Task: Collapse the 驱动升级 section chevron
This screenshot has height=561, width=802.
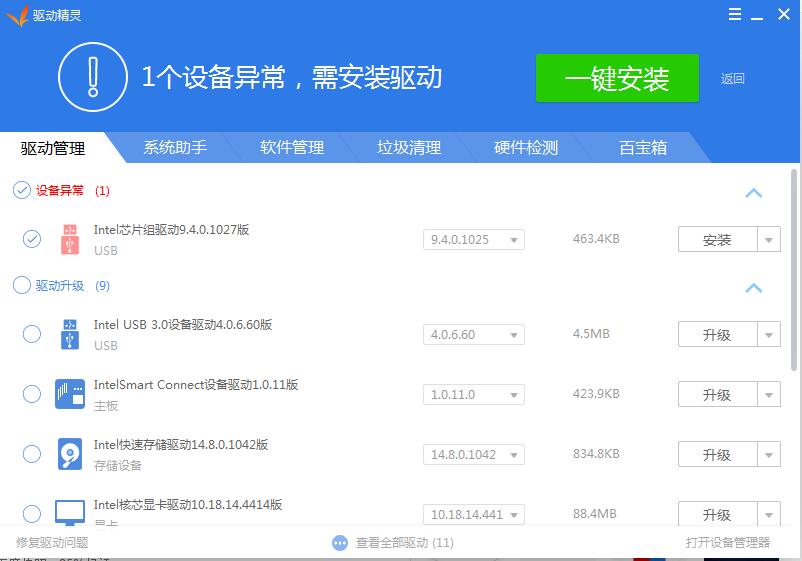Action: (753, 288)
